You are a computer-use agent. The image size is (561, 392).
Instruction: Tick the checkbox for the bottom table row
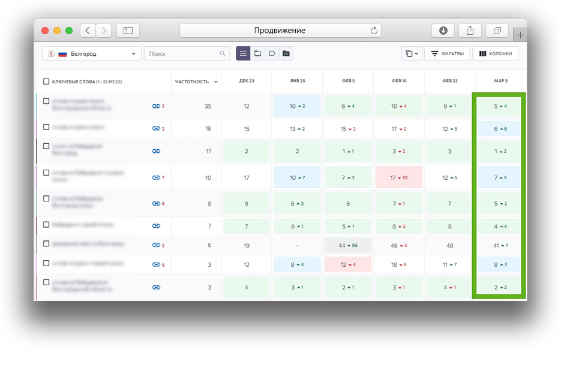[x=46, y=282]
